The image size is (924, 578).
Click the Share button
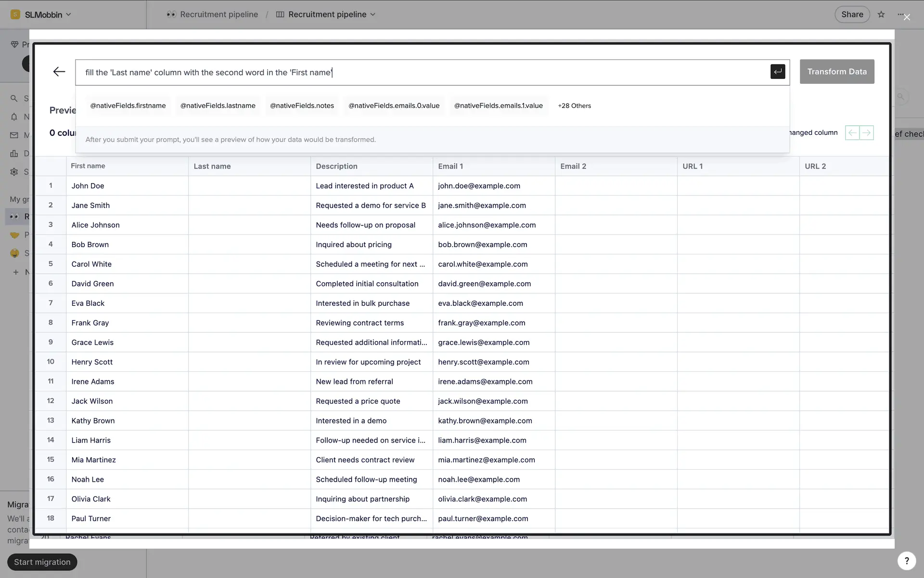[852, 14]
